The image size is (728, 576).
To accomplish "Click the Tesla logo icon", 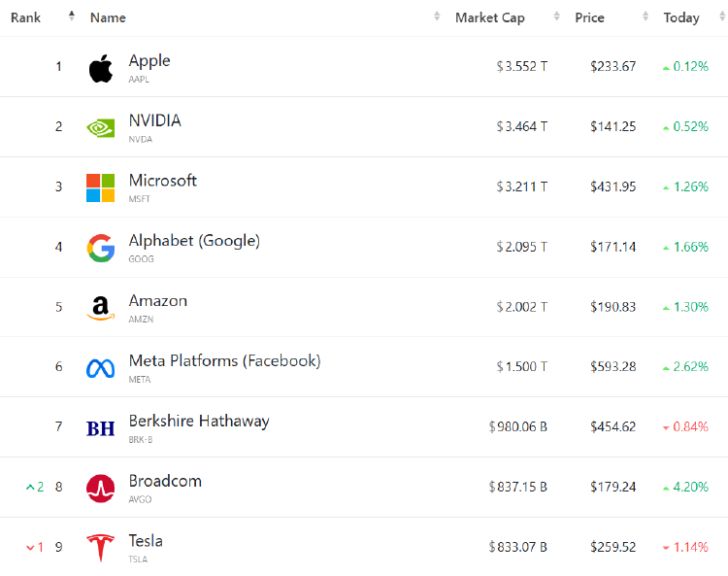I will click(x=101, y=548).
